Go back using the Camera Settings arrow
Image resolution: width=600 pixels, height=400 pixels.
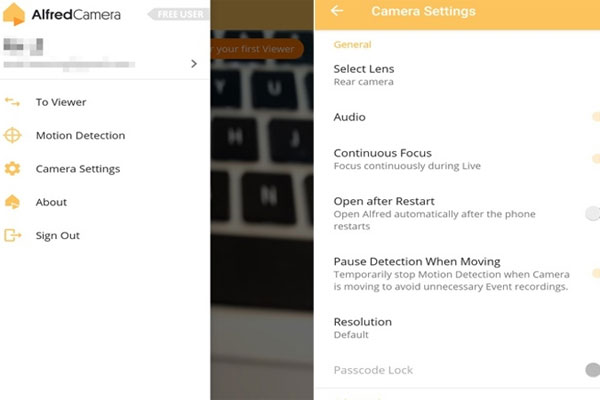(x=337, y=11)
